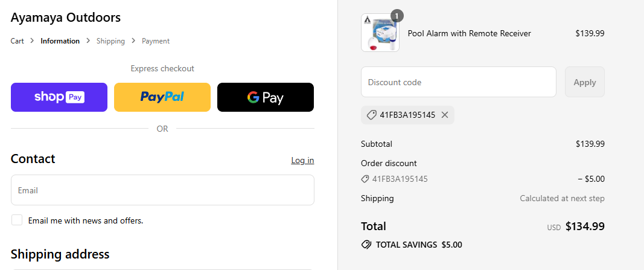Click the chevron between Shipping and Payment

click(133, 40)
